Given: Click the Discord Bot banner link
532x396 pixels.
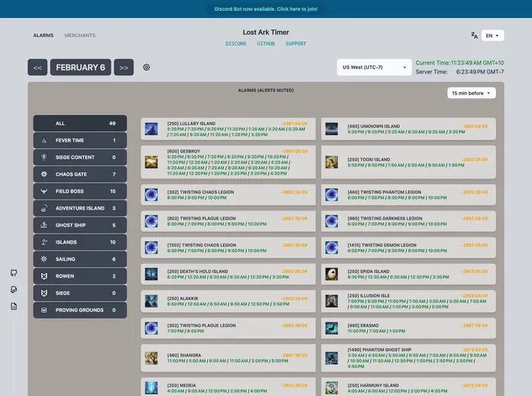Looking at the screenshot, I should tap(266, 9).
